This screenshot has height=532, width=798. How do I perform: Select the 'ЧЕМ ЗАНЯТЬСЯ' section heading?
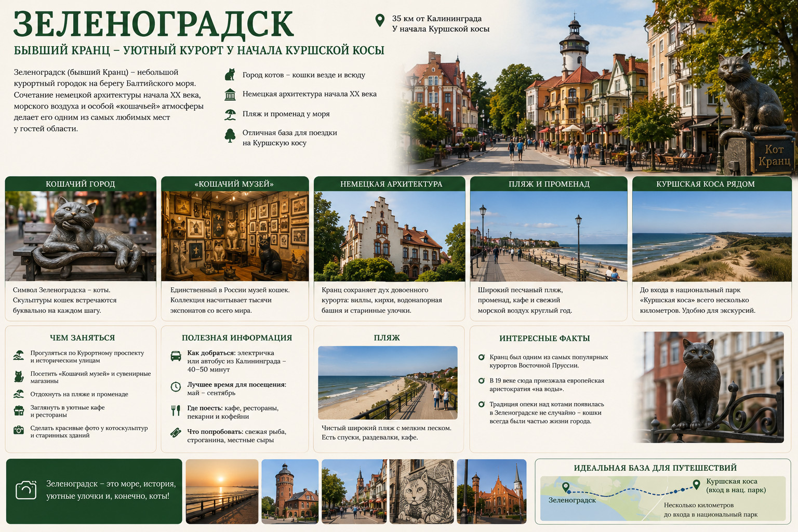click(82, 338)
